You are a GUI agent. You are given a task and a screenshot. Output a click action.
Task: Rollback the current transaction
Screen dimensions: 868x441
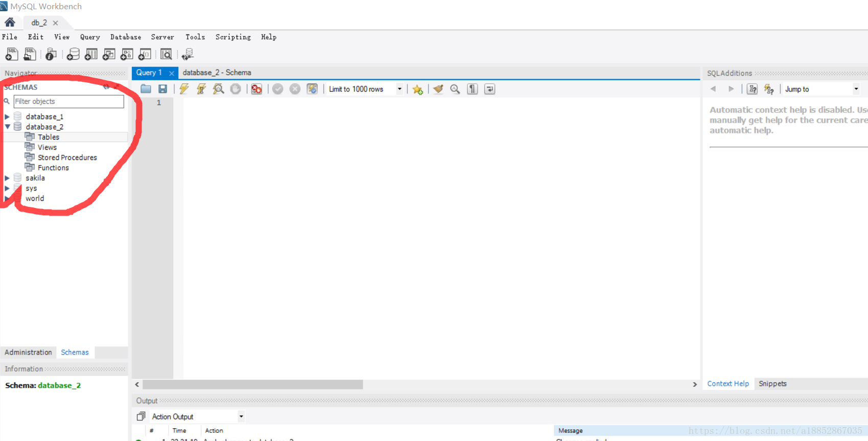(x=295, y=89)
